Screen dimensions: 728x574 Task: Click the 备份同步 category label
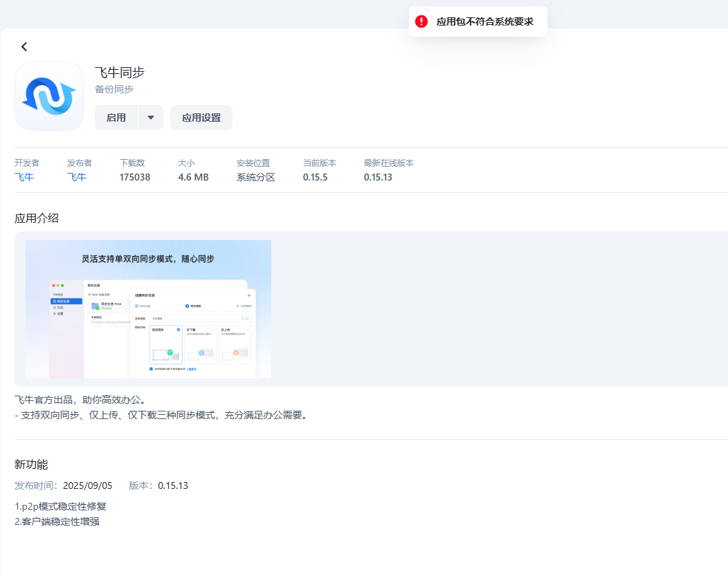pyautogui.click(x=114, y=89)
